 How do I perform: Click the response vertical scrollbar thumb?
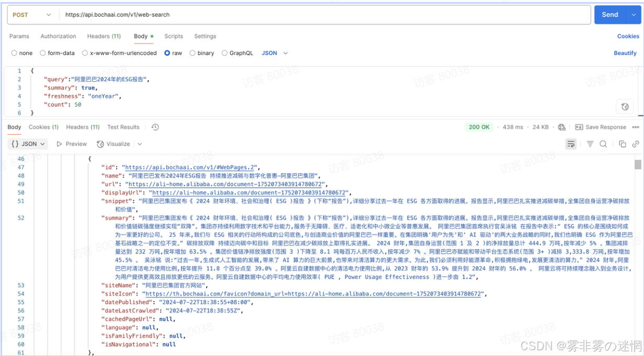pyautogui.click(x=638, y=164)
